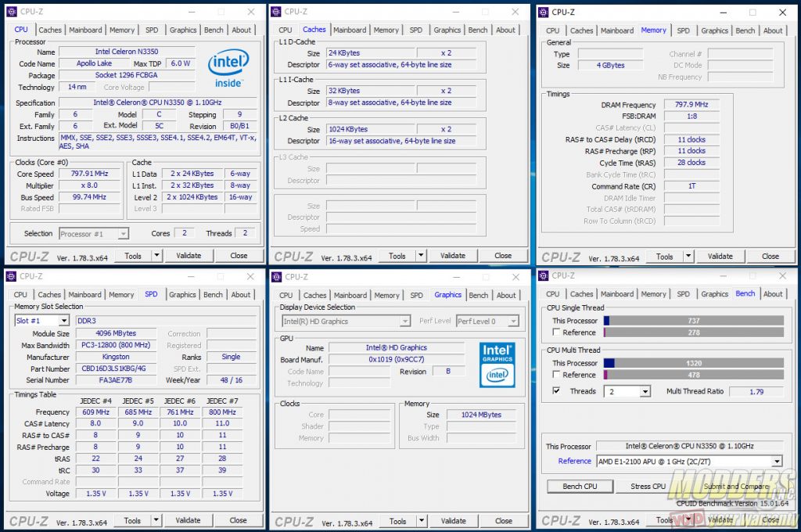The width and height of the screenshot is (801, 532).
Task: Open the Tools dropdown arrow in the Graphics-tab window
Action: [x=422, y=521]
